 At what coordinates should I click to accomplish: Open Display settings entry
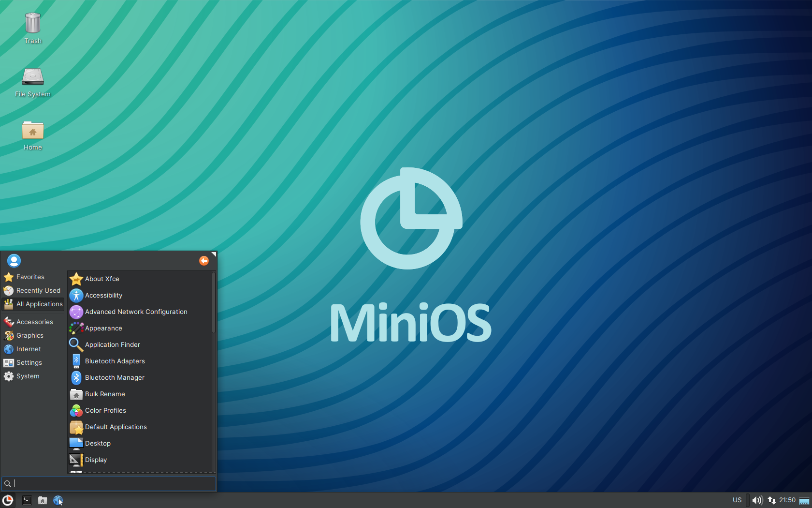point(140,460)
